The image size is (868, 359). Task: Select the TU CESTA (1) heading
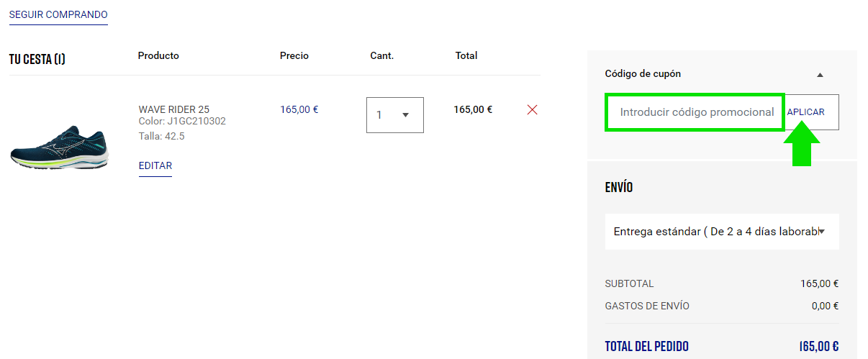(37, 59)
